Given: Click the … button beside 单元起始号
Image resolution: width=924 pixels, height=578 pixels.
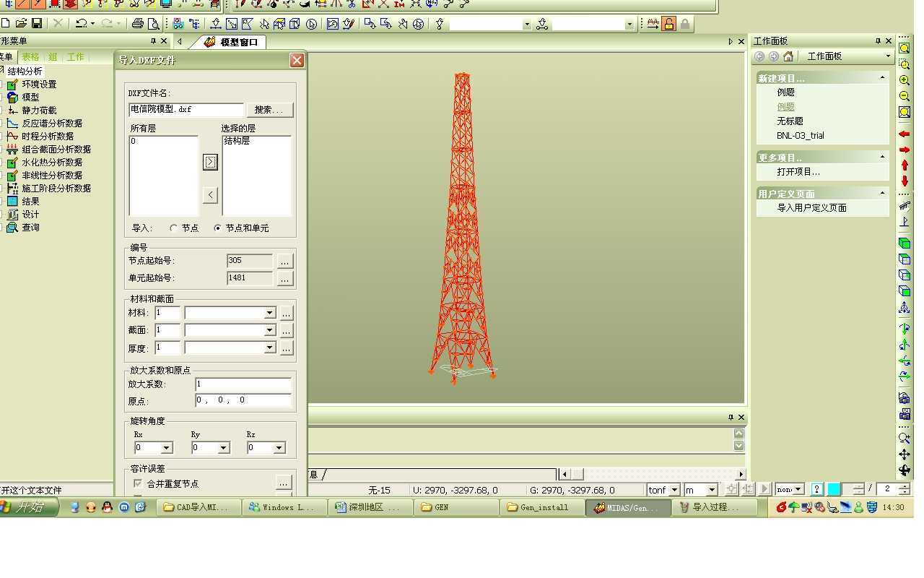Looking at the screenshot, I should click(x=285, y=278).
